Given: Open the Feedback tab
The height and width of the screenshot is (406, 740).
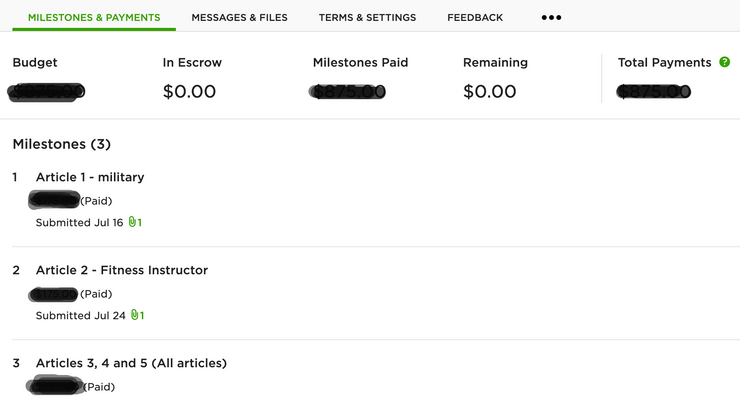Looking at the screenshot, I should point(475,17).
